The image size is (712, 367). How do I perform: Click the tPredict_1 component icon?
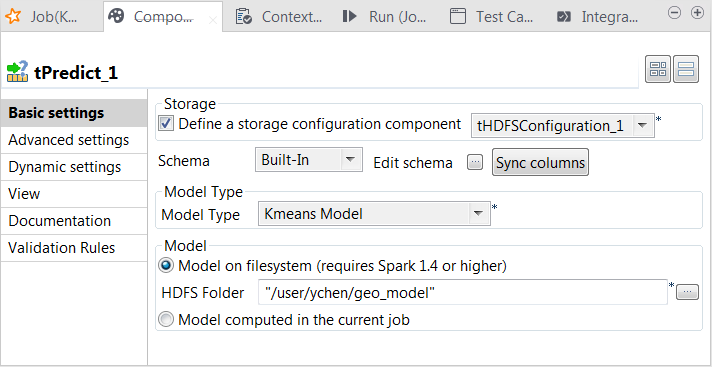pos(17,72)
